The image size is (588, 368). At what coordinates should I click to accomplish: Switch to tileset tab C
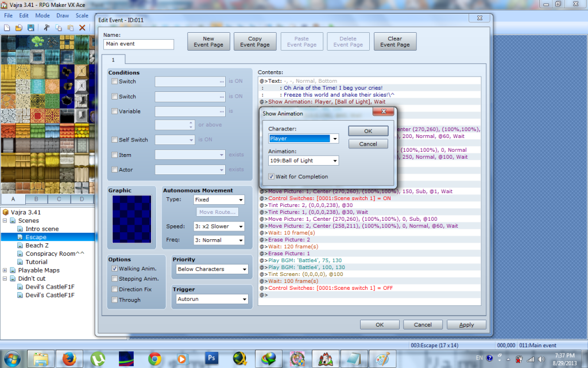[x=59, y=199]
